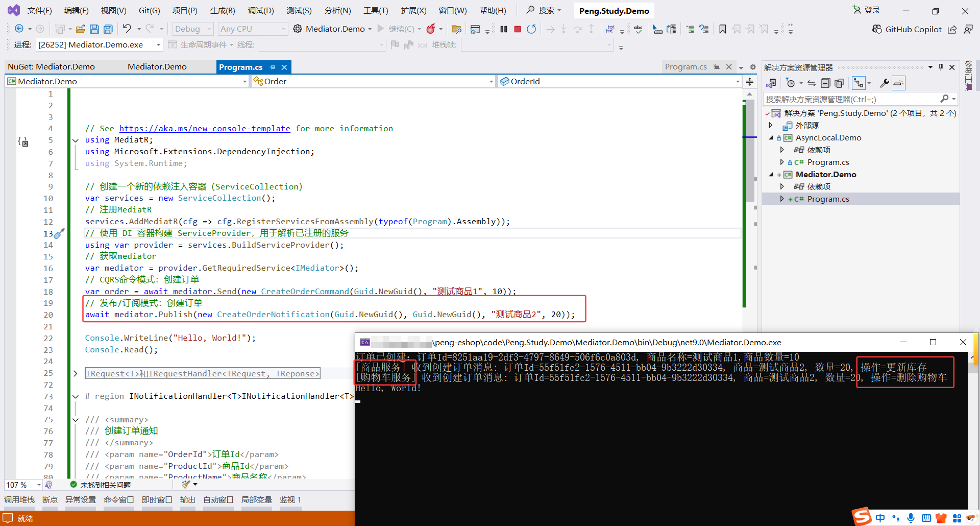Screen dimensions: 980x526
Task: Click the screwdriver quick action on line 13
Action: [x=60, y=233]
